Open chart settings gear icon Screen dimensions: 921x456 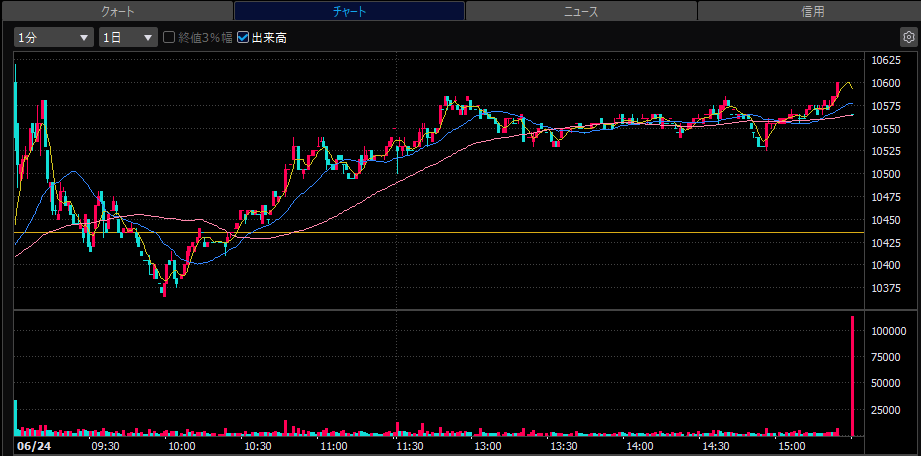coord(907,38)
